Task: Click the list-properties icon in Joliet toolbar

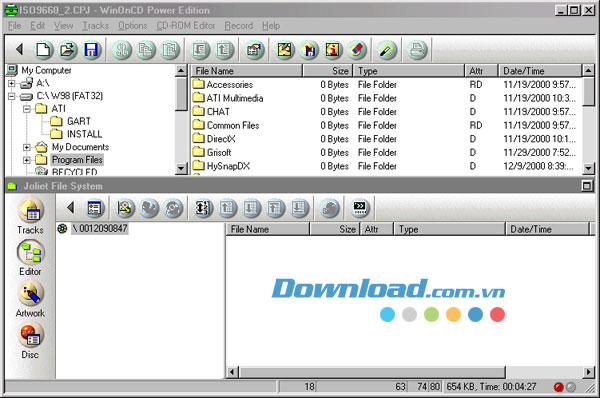Action: (95, 208)
